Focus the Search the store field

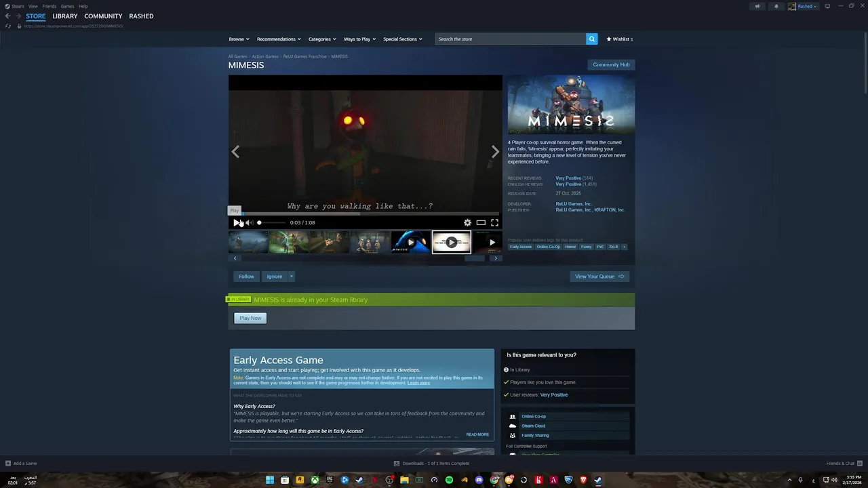point(510,39)
